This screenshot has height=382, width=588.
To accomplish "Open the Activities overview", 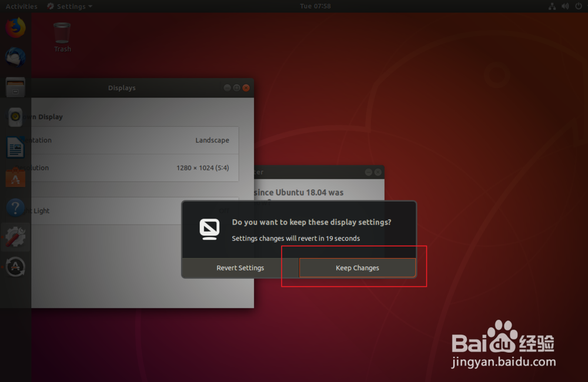I will [x=22, y=6].
